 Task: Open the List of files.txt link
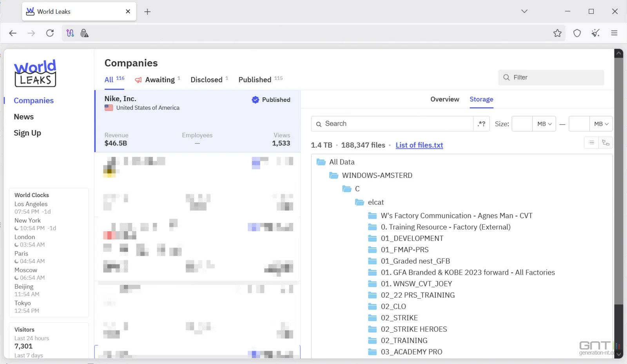[419, 145]
